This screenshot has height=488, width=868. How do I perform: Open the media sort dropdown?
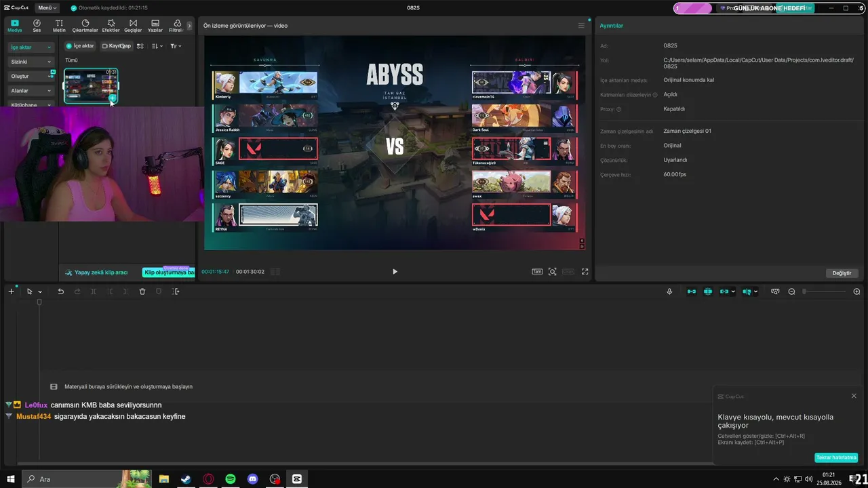pos(157,46)
